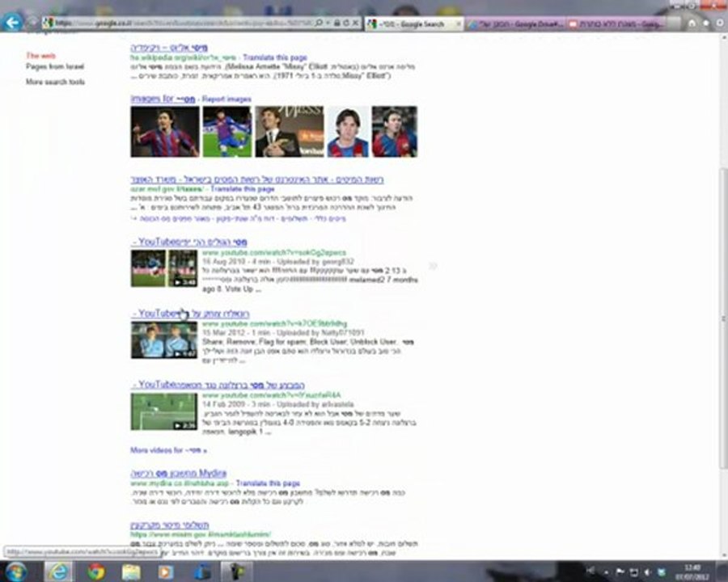Select 'Pages from Israel' filter
This screenshot has height=582, width=728.
[55, 67]
